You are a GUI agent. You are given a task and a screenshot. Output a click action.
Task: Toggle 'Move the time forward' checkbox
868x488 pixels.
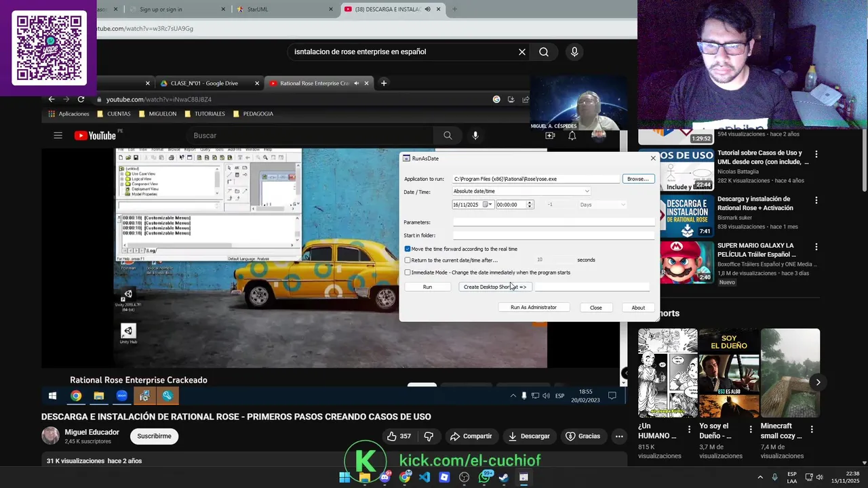coord(408,249)
